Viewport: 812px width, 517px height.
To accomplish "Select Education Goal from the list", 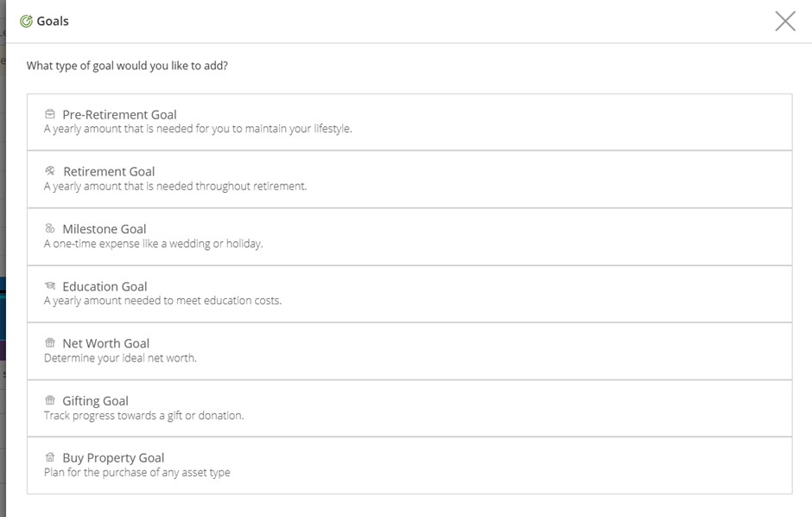I will point(409,294).
